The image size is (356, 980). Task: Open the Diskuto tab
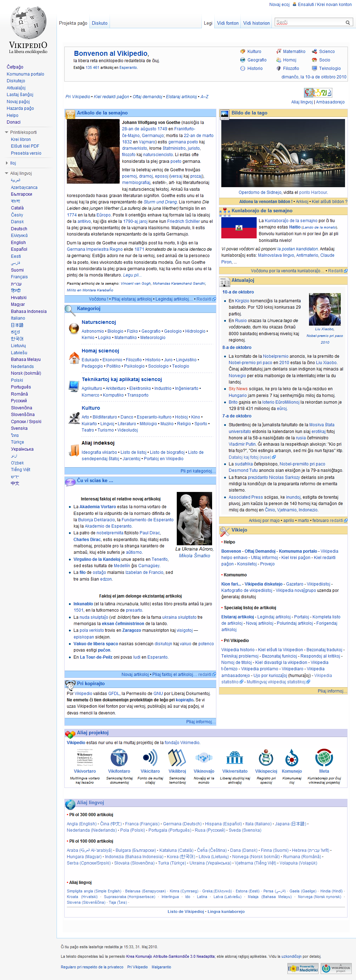pyautogui.click(x=100, y=23)
